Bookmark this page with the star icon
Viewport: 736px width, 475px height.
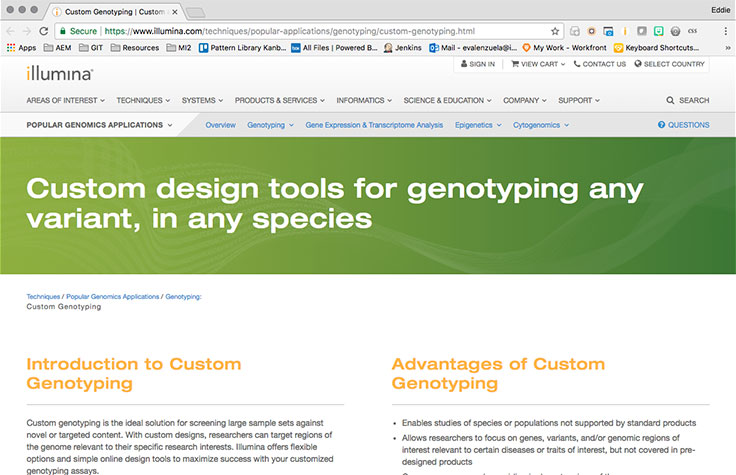[x=555, y=31]
